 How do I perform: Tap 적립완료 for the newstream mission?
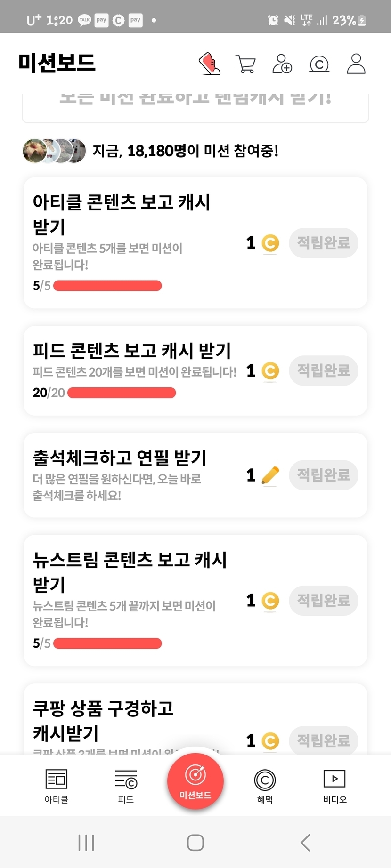pyautogui.click(x=324, y=600)
